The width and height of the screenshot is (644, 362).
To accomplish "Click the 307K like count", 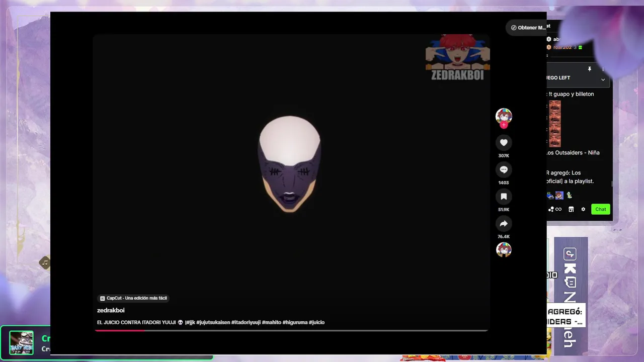I will 504,156.
